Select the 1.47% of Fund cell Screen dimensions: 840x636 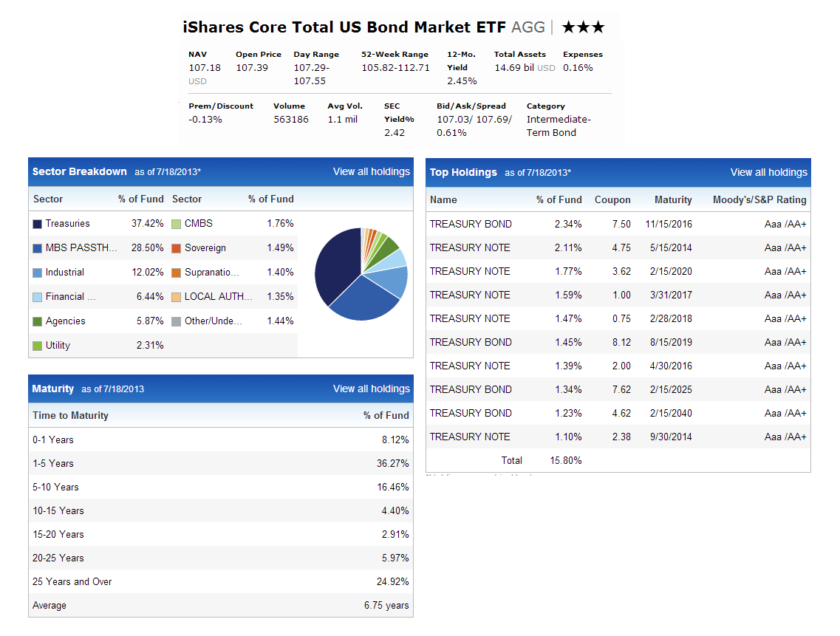point(568,318)
